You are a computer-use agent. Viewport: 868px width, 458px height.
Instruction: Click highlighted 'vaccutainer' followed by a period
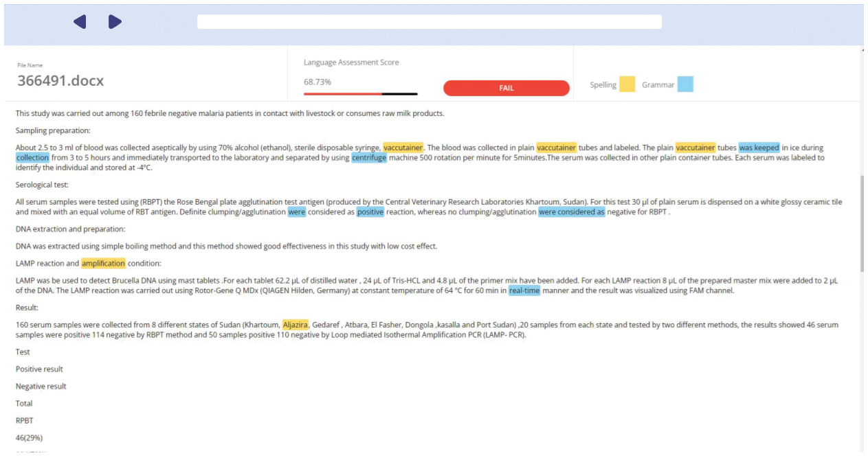tap(403, 148)
